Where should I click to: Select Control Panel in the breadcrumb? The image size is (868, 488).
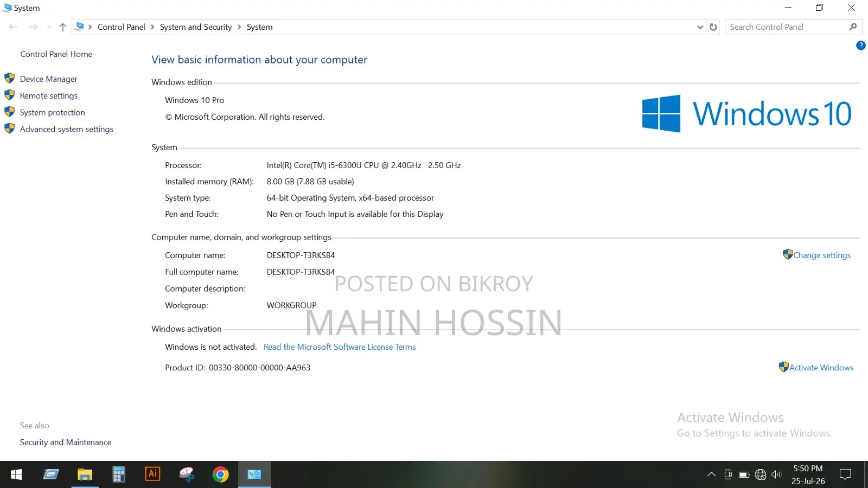121,27
